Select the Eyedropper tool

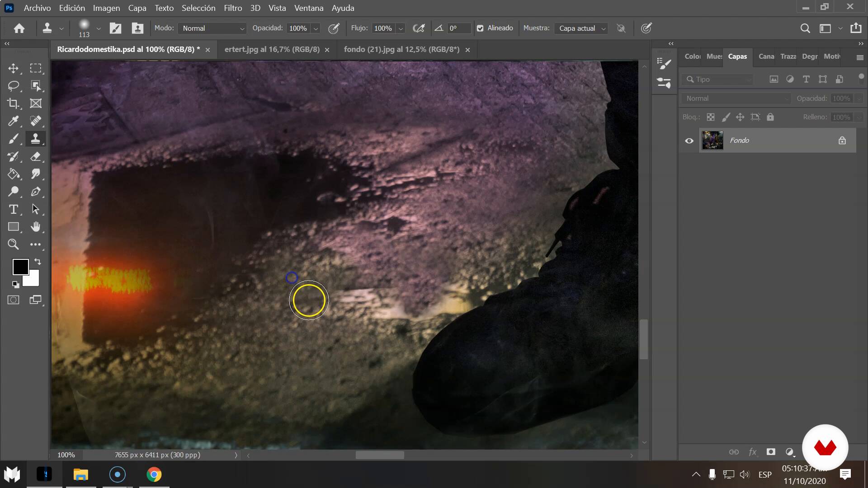[x=13, y=121]
